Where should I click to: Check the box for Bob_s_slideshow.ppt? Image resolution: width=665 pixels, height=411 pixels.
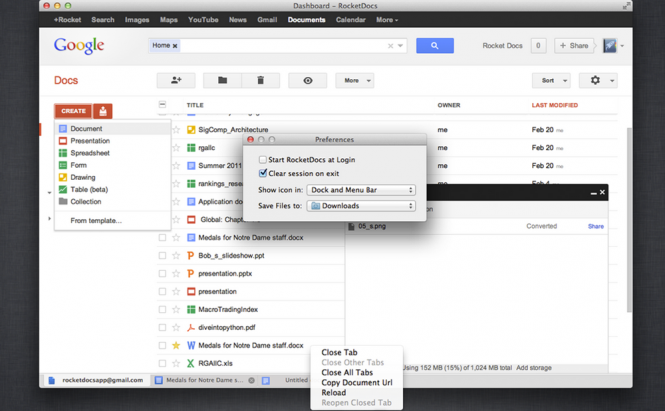coord(162,255)
